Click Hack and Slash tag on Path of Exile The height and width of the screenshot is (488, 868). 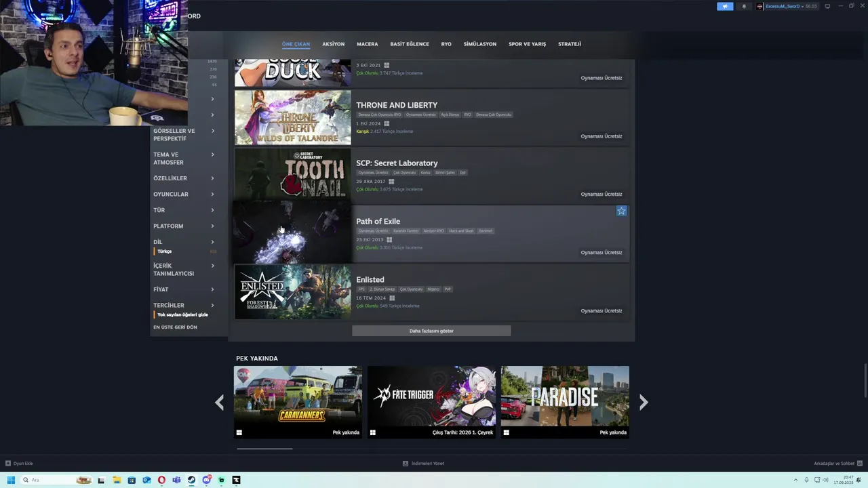point(461,231)
